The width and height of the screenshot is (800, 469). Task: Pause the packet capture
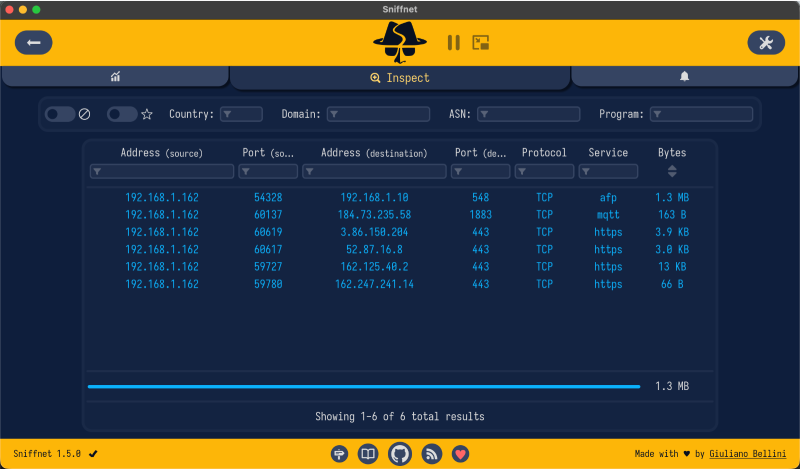click(454, 42)
